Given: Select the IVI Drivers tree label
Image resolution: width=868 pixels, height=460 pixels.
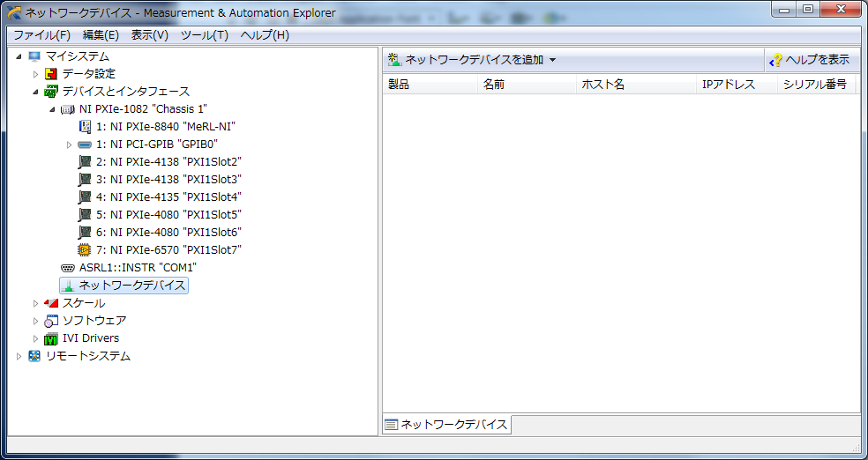Looking at the screenshot, I should (x=91, y=338).
